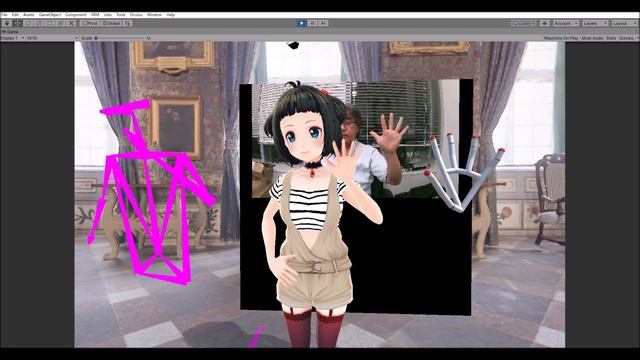
Task: Open the GameObject menu
Action: coord(50,15)
